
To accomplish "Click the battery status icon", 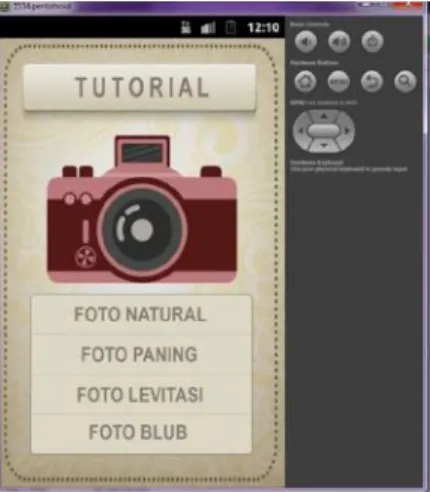I will point(231,27).
